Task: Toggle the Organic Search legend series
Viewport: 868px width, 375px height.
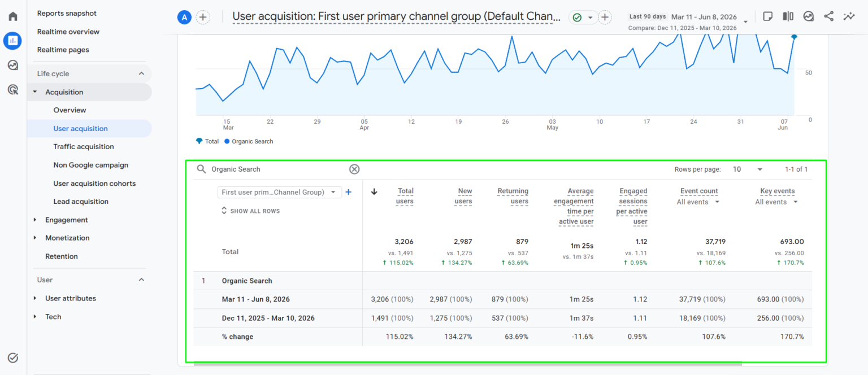Action: tap(249, 141)
